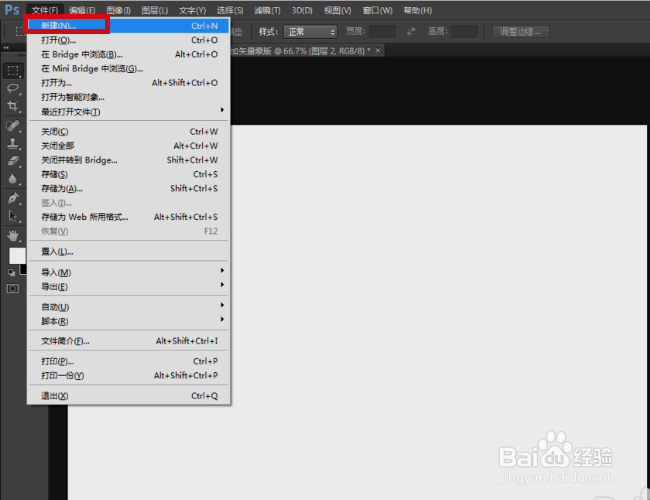Collapse the toolbox double-arrow
Viewport: 650px width, 500px height.
coord(6,48)
